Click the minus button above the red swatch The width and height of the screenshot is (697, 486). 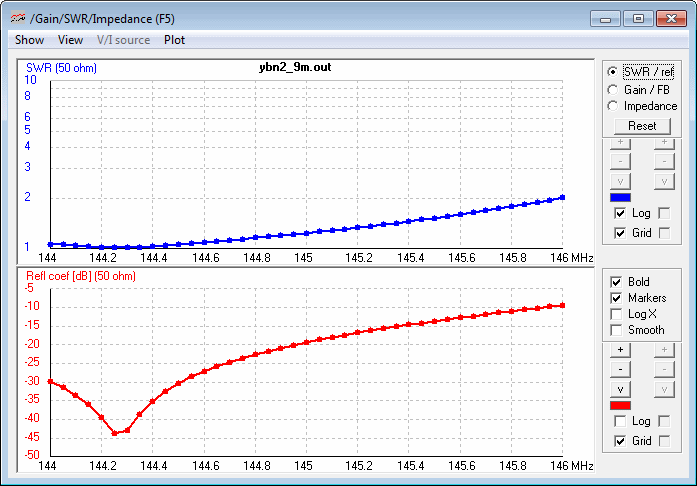click(621, 369)
